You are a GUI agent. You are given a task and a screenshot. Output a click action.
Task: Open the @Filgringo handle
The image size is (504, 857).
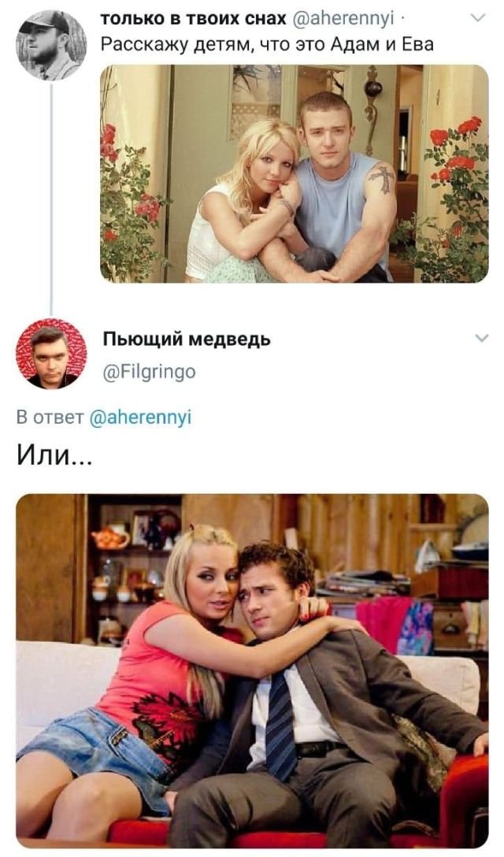coord(149,373)
